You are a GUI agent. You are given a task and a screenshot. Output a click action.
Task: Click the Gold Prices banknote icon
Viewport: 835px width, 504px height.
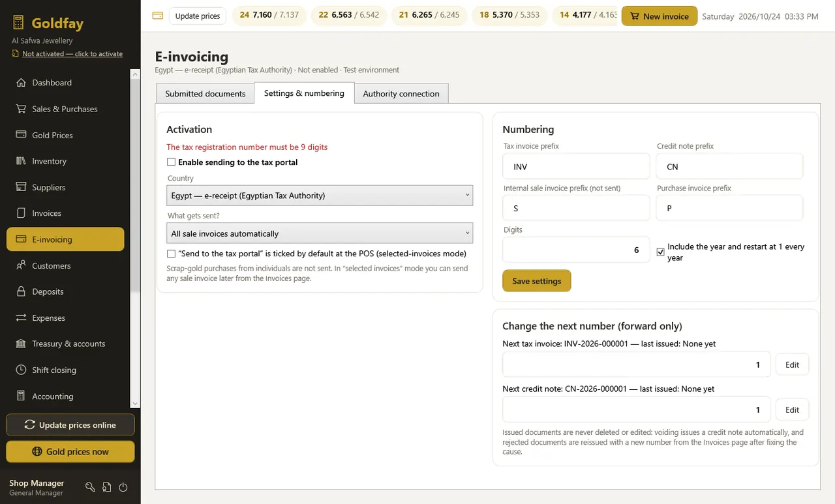click(20, 135)
